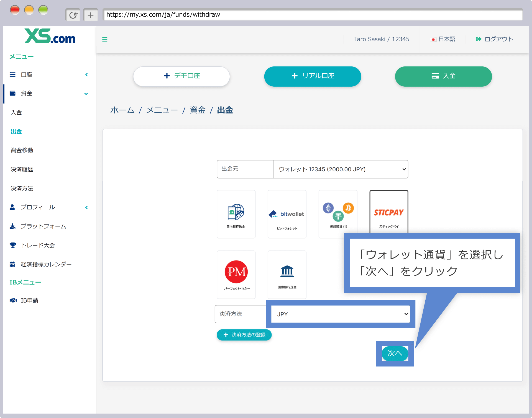Click the ログアウト link
The width and height of the screenshot is (532, 418).
[x=499, y=39]
